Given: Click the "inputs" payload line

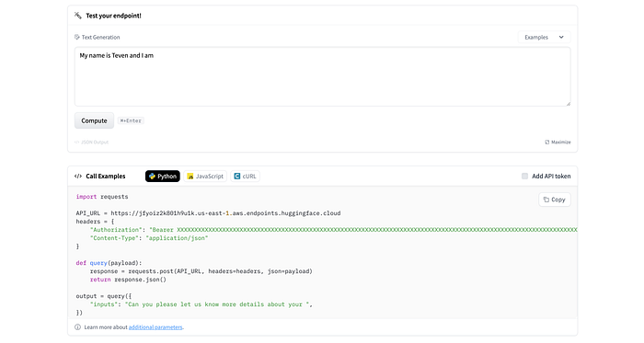Looking at the screenshot, I should 201,304.
